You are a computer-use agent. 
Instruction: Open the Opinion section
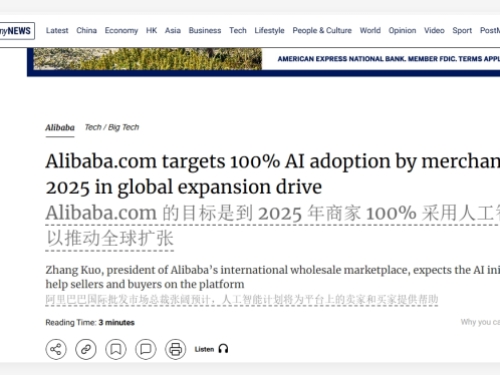(402, 30)
